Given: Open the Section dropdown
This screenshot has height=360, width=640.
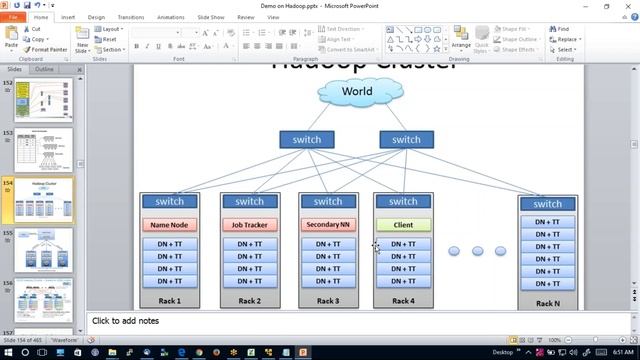Looking at the screenshot, I should (x=110, y=49).
